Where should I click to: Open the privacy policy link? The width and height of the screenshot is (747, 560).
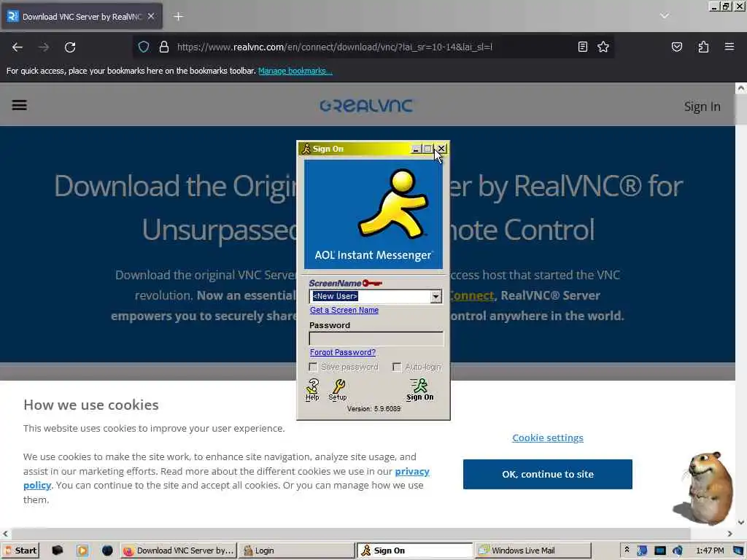[412, 472]
